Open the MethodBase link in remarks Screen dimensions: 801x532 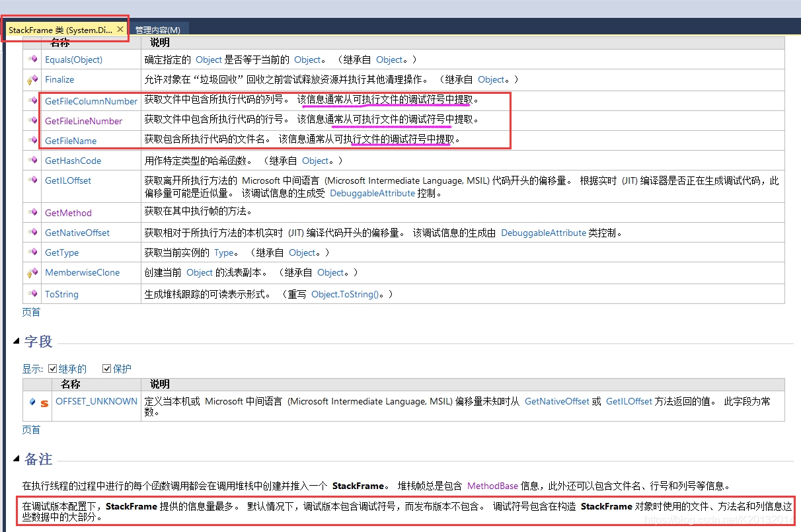[492, 486]
